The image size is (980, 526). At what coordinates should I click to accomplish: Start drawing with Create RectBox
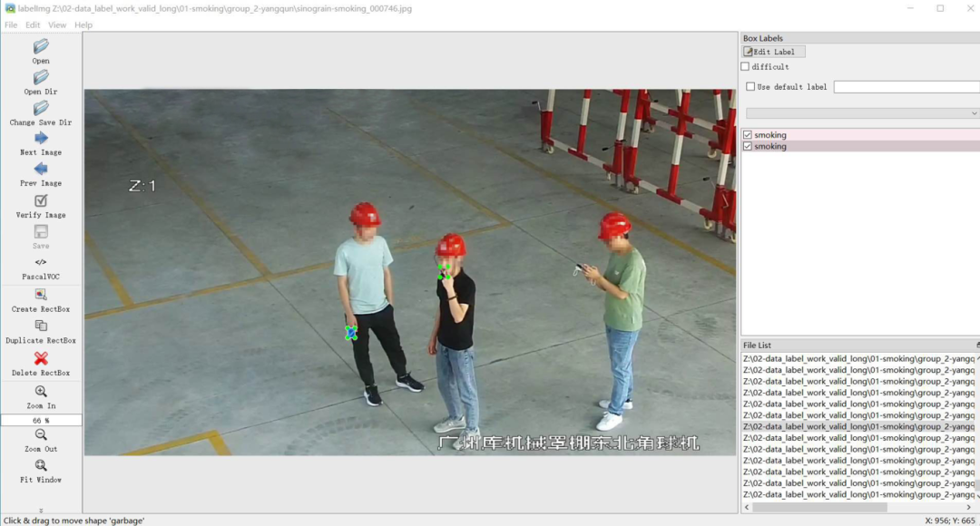41,295
